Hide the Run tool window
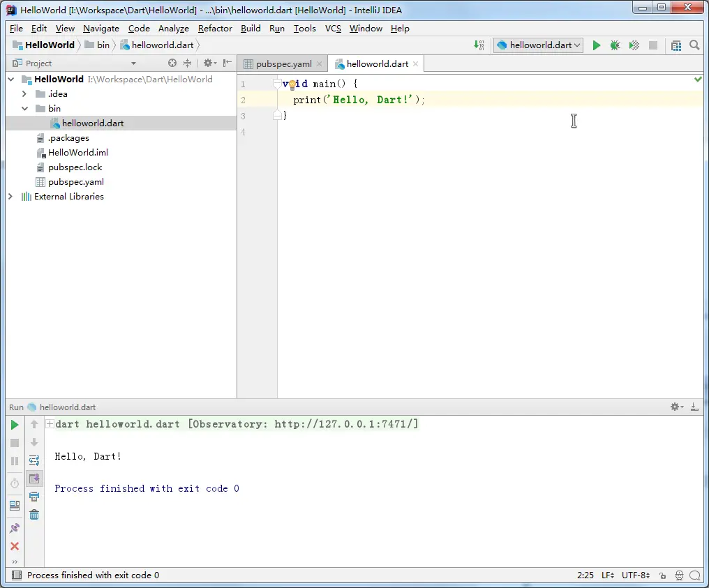 pyautogui.click(x=694, y=407)
